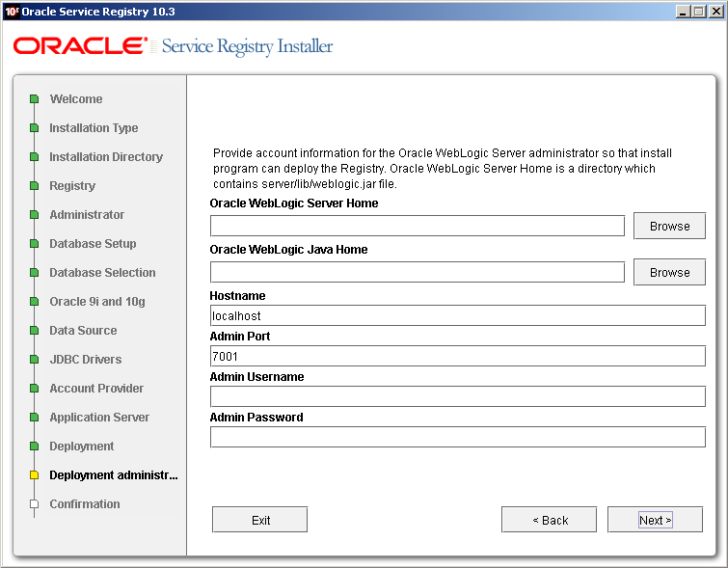The height and width of the screenshot is (568, 728).
Task: Focus the Admin Username input field
Action: [x=458, y=396]
